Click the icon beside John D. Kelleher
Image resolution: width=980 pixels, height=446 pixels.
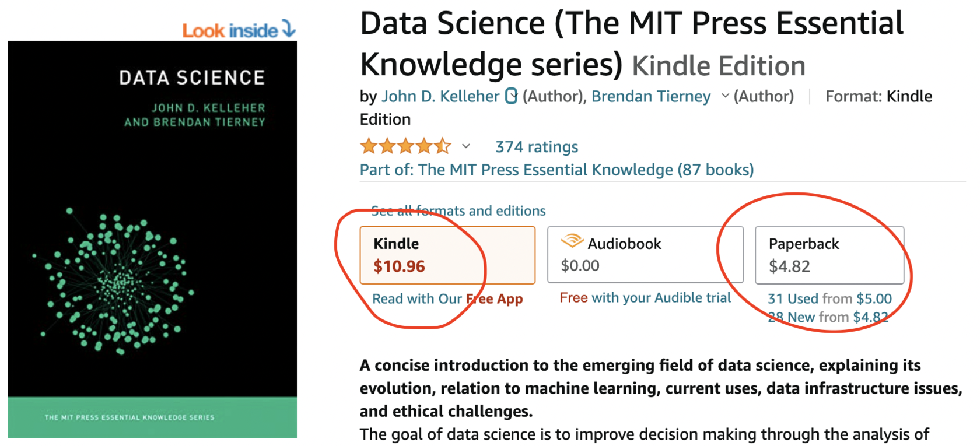[x=511, y=96]
